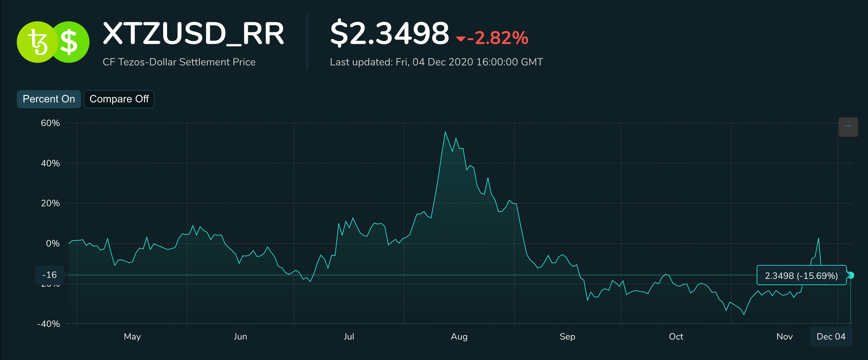Image resolution: width=868 pixels, height=360 pixels.
Task: Click the $2.3498 price value
Action: [389, 33]
